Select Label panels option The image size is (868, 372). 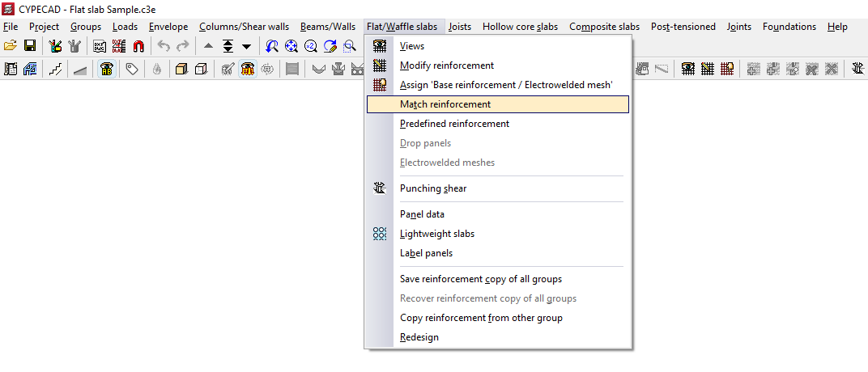(x=498, y=253)
